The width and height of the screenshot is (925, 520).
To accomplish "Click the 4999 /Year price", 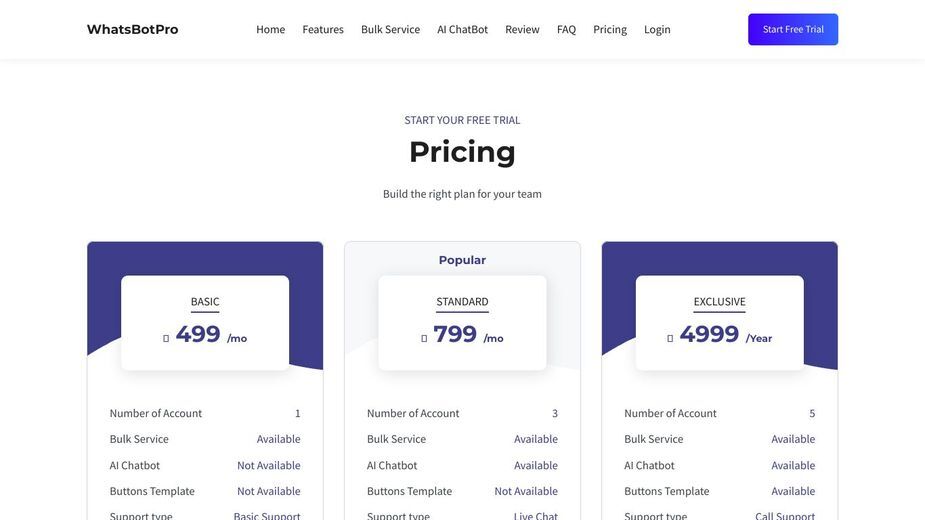I will 726,335.
